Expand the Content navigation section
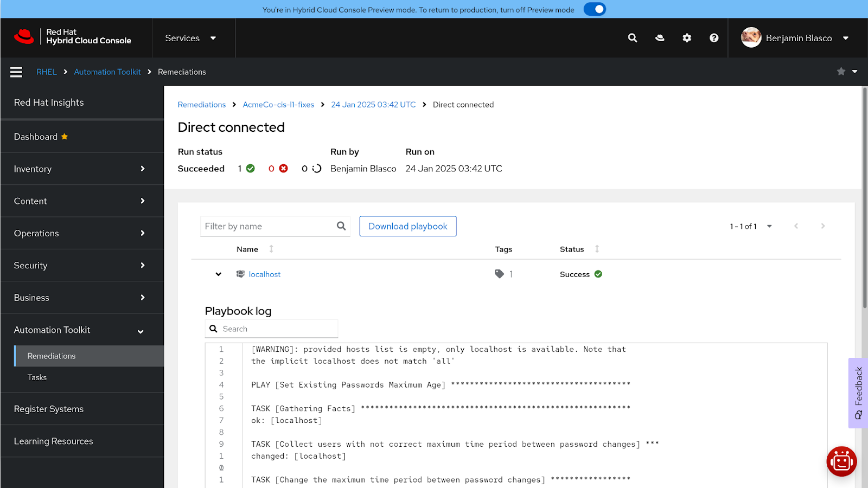 [x=82, y=201]
